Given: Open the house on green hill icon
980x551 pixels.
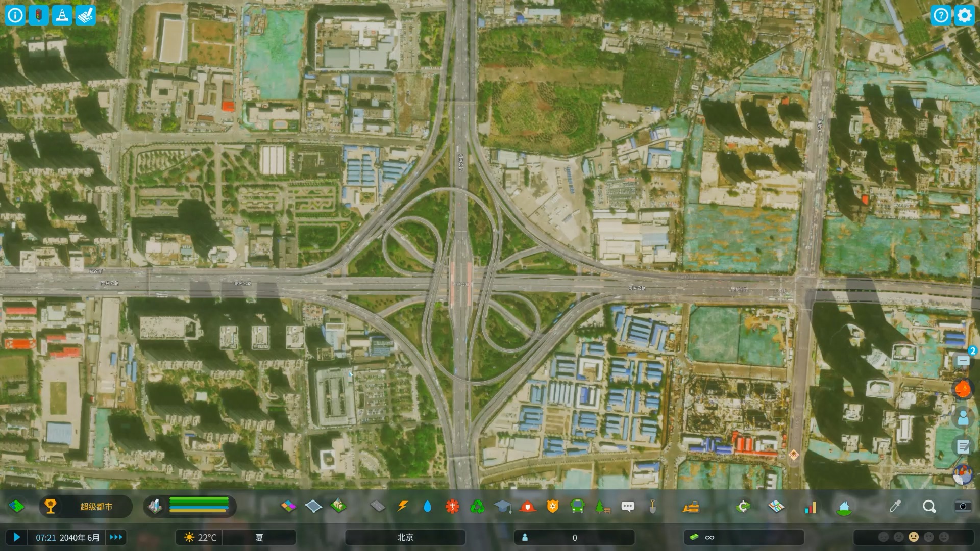Looking at the screenshot, I should pos(844,506).
